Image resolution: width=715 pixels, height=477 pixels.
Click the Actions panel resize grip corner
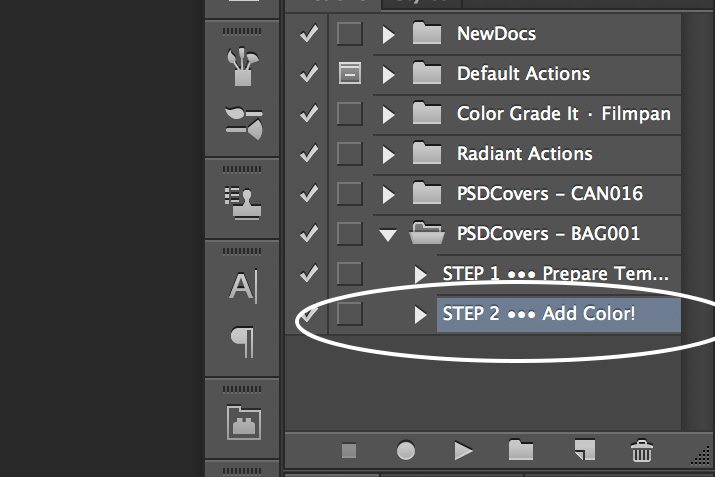701,455
